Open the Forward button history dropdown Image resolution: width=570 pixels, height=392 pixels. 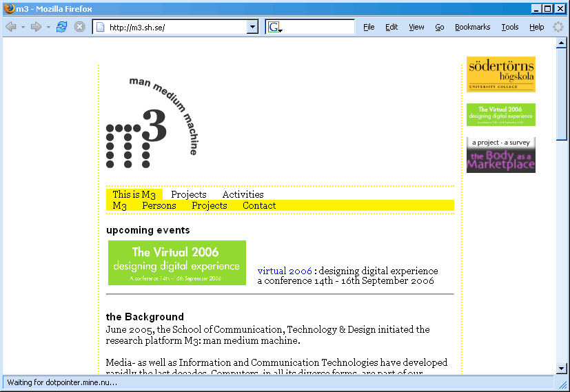48,27
